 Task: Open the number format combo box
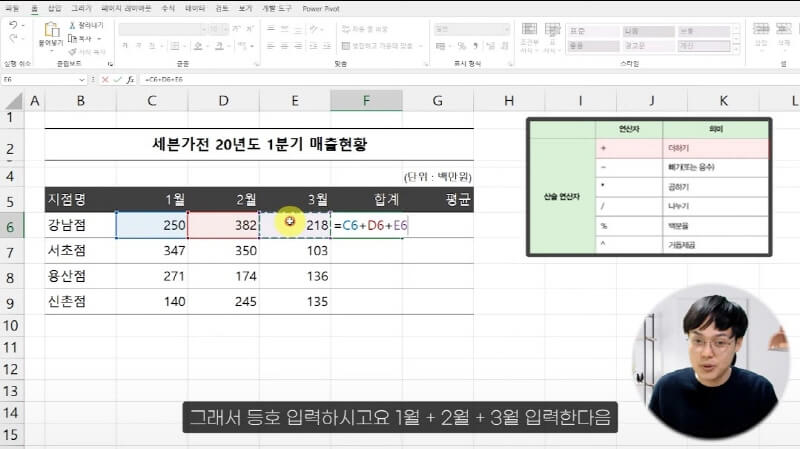click(472, 29)
